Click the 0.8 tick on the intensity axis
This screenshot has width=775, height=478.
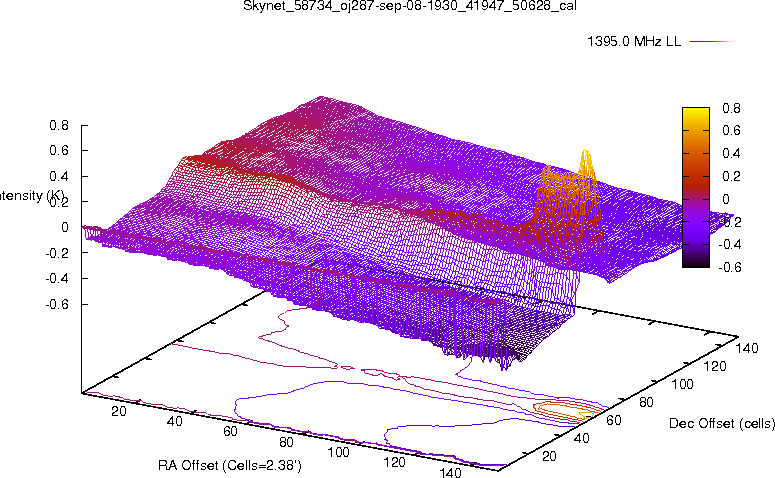pos(59,126)
